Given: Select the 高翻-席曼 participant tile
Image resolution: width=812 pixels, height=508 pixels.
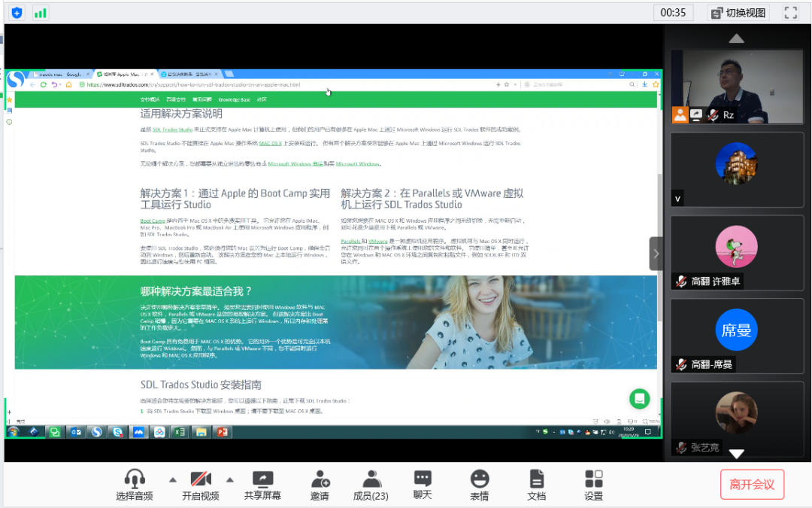Looking at the screenshot, I should coord(736,335).
